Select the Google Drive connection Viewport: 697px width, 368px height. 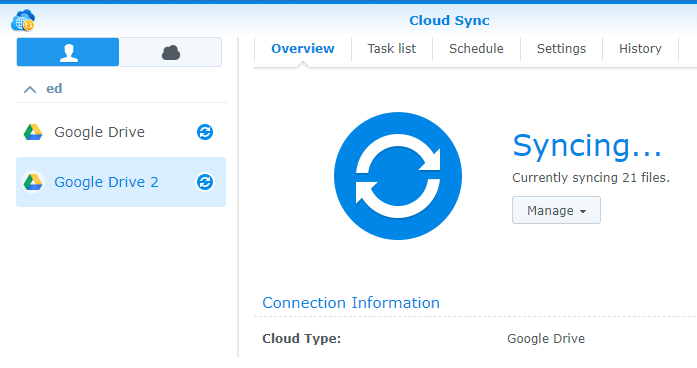click(x=121, y=132)
